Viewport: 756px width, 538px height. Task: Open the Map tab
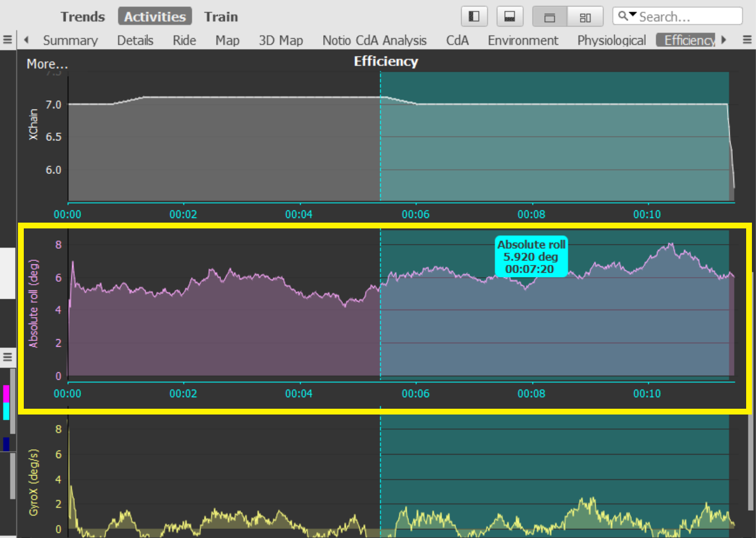[x=227, y=40]
